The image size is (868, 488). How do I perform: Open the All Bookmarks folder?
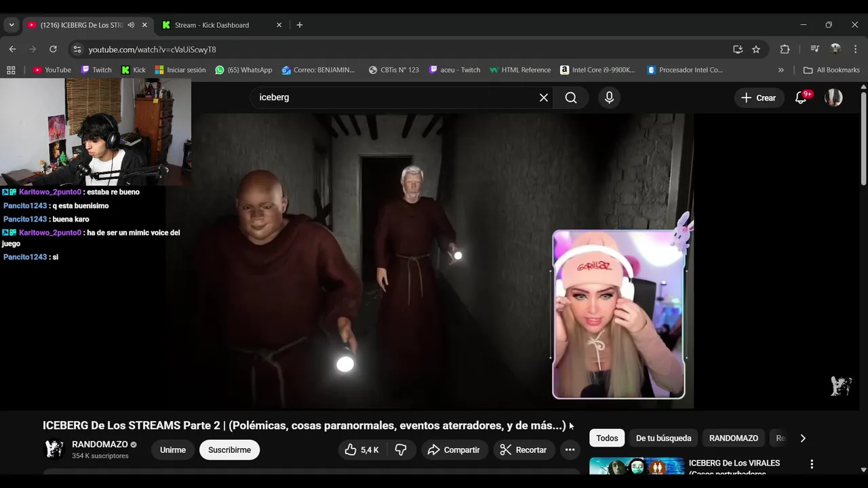[x=831, y=70]
